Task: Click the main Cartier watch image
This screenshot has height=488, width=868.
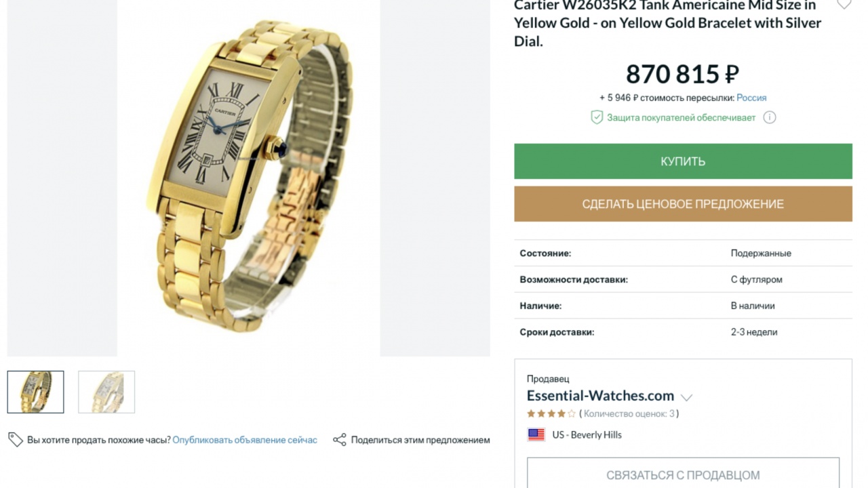Action: 248,178
